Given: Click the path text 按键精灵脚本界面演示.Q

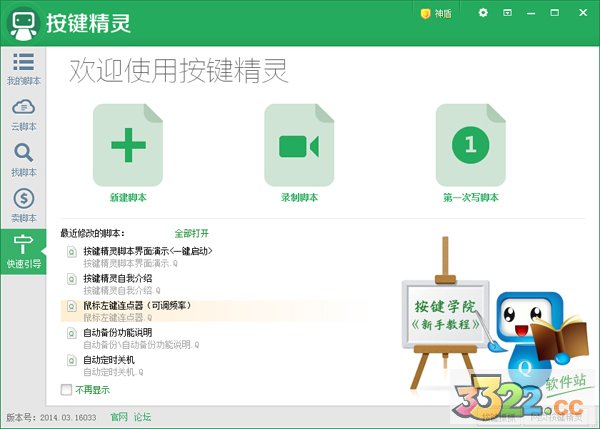Looking at the screenshot, I should 130,263.
